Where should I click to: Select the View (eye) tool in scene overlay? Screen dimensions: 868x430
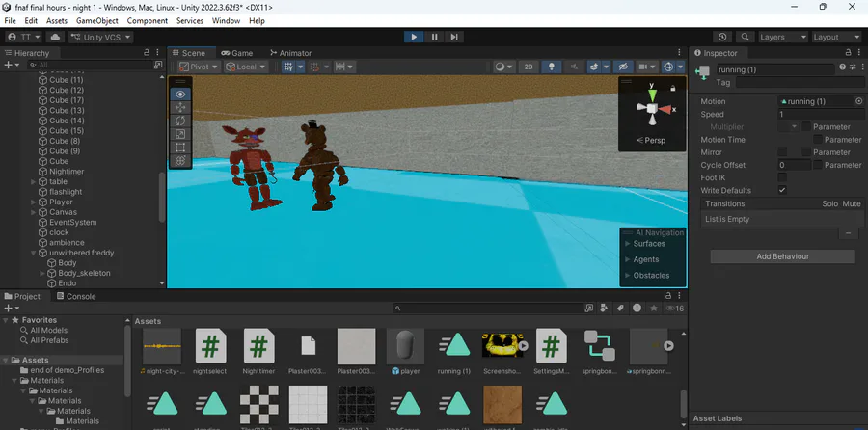180,94
